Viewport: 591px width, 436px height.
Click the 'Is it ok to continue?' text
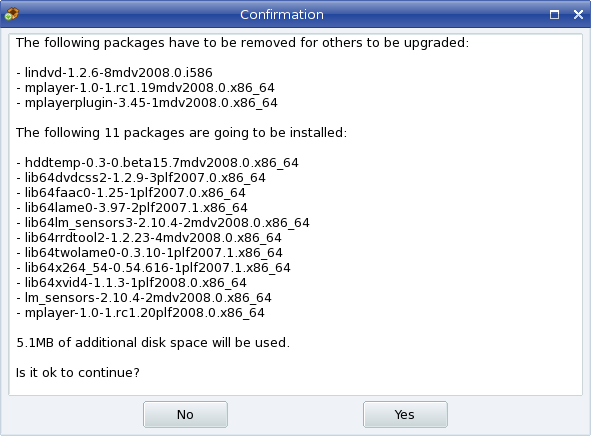[78, 373]
